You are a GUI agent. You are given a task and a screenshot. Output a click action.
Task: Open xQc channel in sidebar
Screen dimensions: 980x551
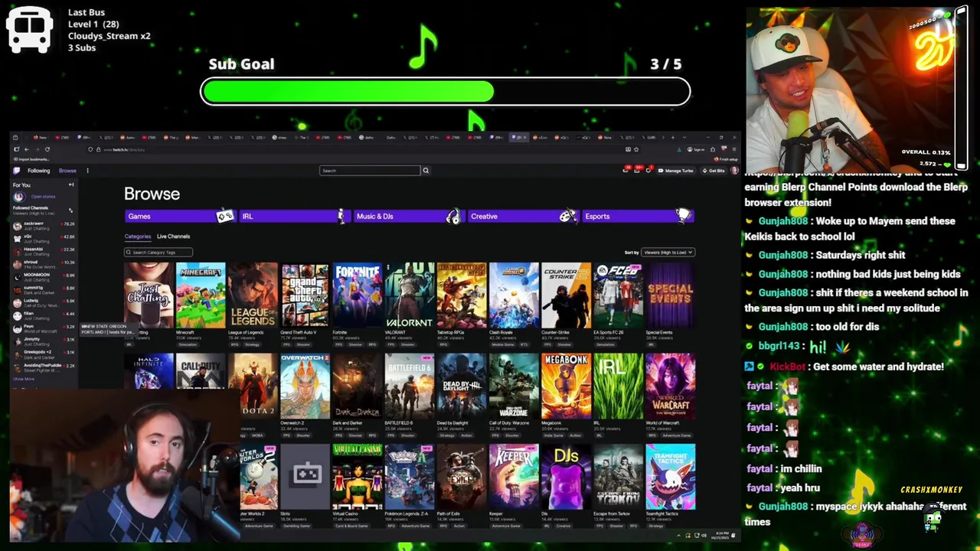[44, 239]
